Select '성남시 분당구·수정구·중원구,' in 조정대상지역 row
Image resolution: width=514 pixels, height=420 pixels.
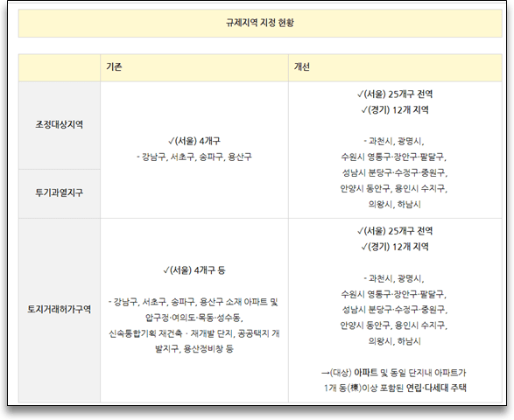point(395,172)
